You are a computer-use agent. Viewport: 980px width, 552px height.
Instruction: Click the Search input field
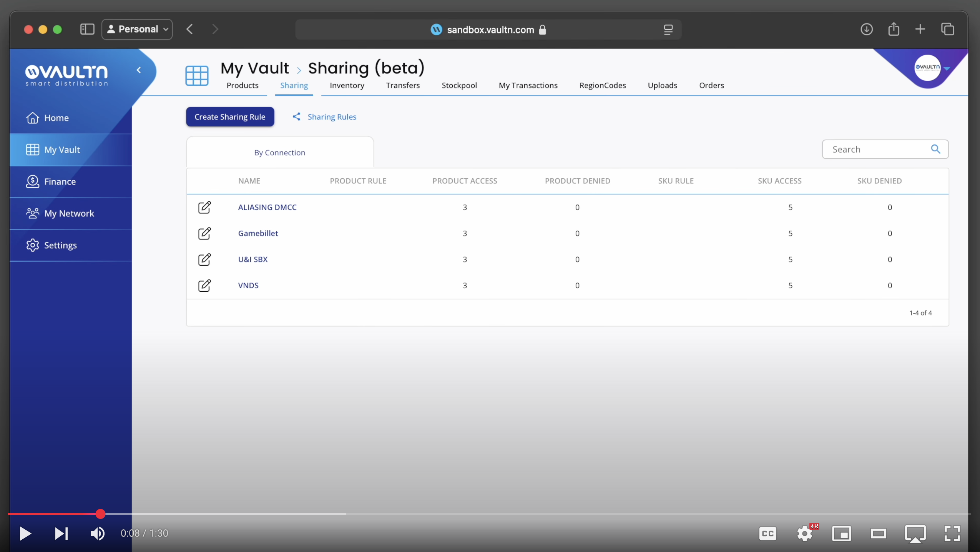885,149
